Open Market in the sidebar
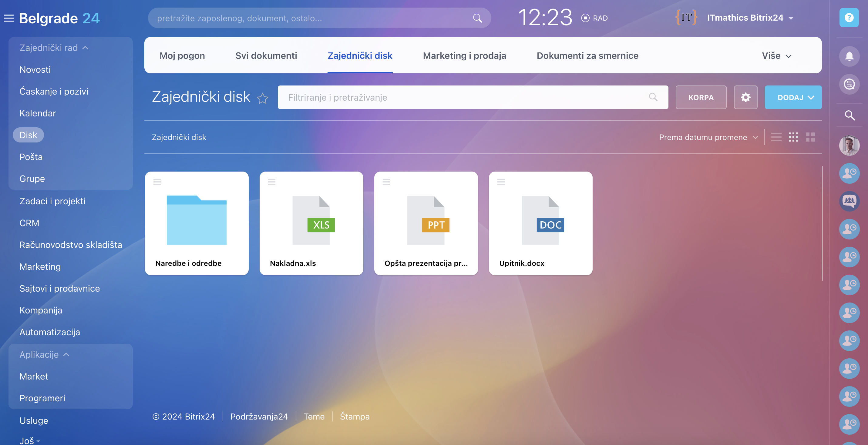 (34, 376)
